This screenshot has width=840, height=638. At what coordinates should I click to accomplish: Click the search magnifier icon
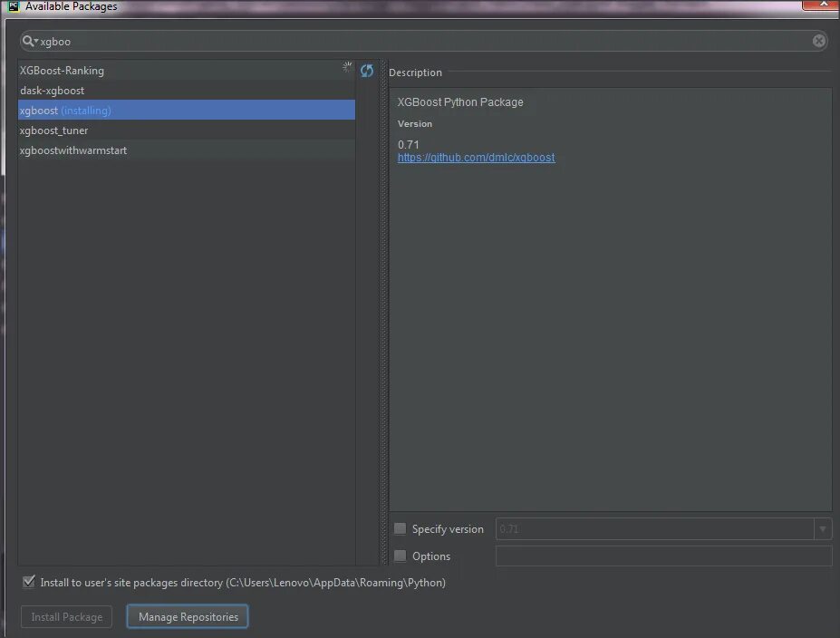click(28, 41)
